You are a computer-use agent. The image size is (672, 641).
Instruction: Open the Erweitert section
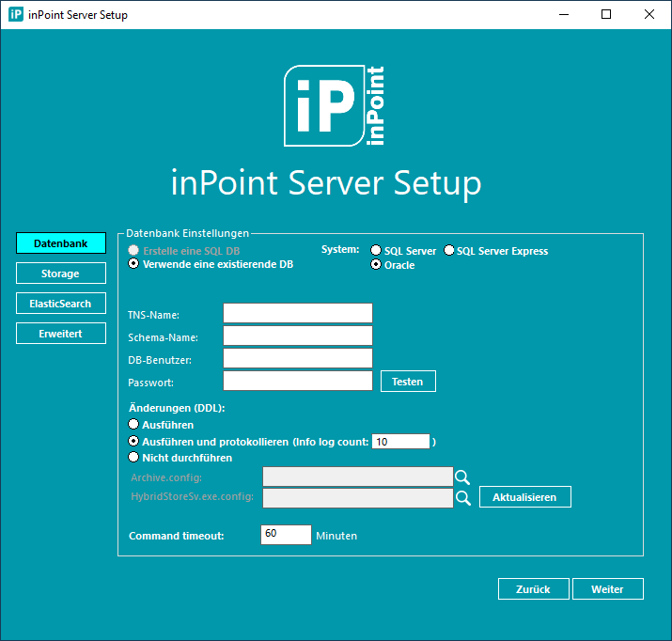[61, 334]
